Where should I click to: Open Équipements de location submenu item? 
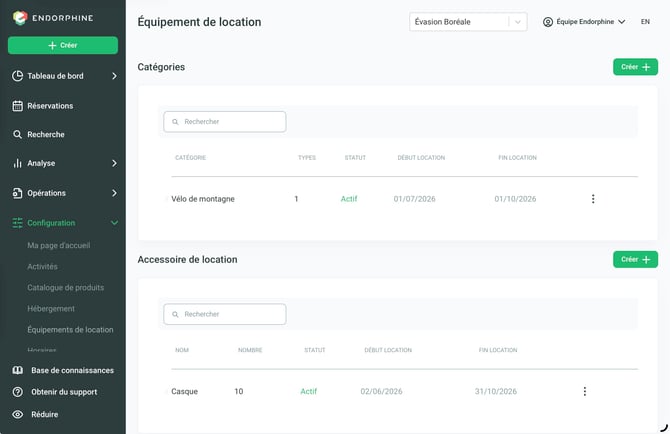pos(70,330)
